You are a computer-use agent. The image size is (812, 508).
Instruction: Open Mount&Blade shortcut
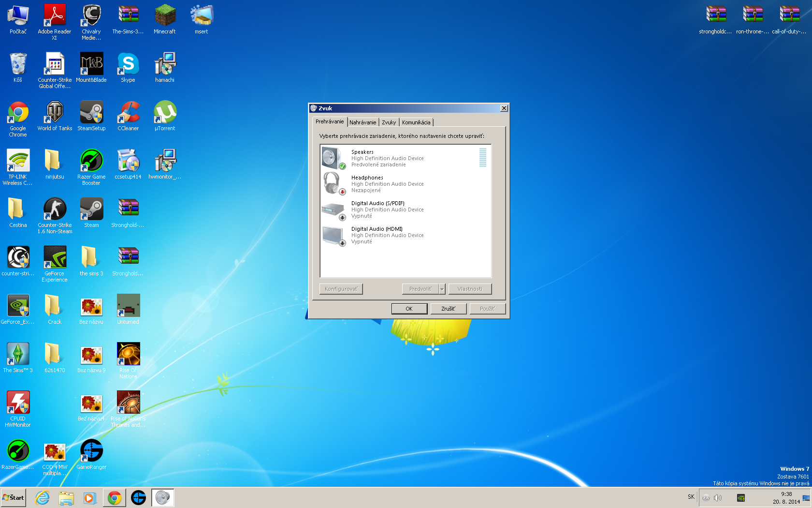[x=91, y=68]
